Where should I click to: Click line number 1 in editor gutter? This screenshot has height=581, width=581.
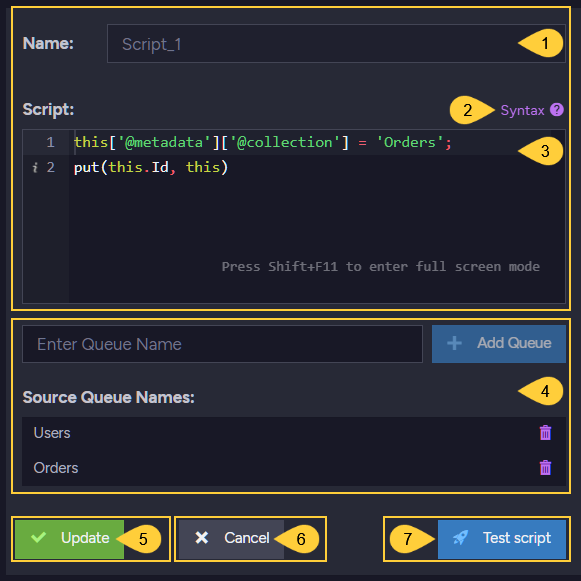point(50,143)
